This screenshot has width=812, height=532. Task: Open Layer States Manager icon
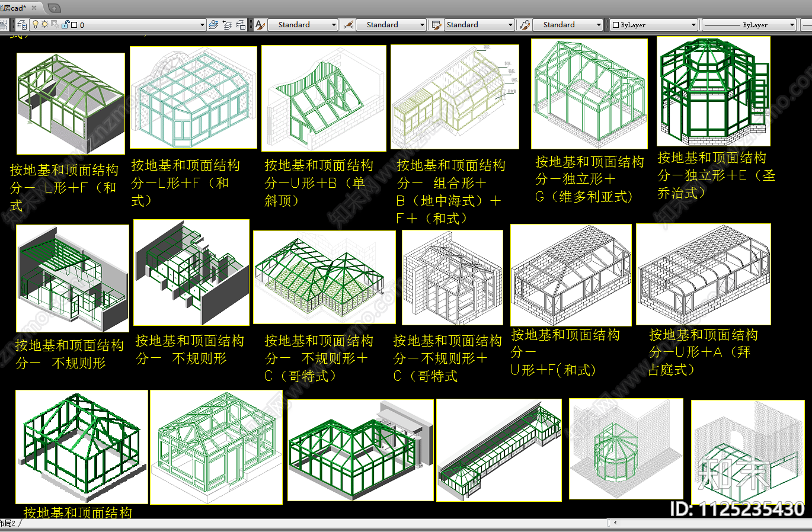tap(241, 25)
